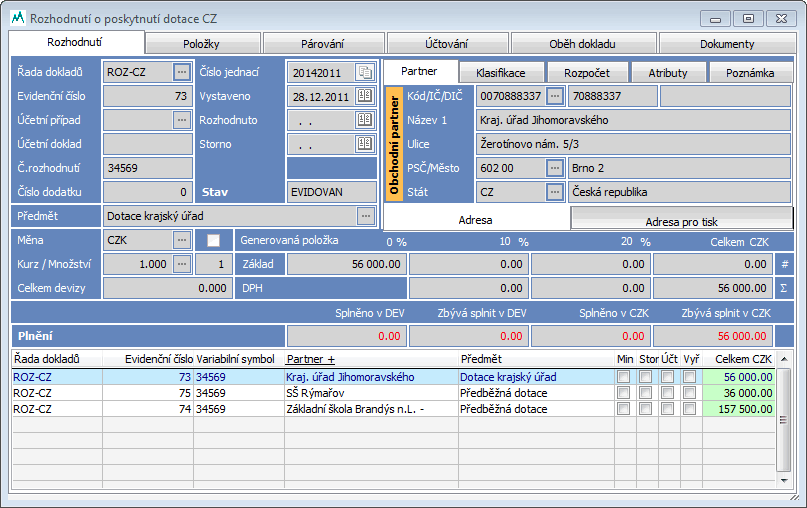The height and width of the screenshot is (508, 807).
Task: Open Kód/IČ/DIČ partner lookup button
Action: click(555, 96)
